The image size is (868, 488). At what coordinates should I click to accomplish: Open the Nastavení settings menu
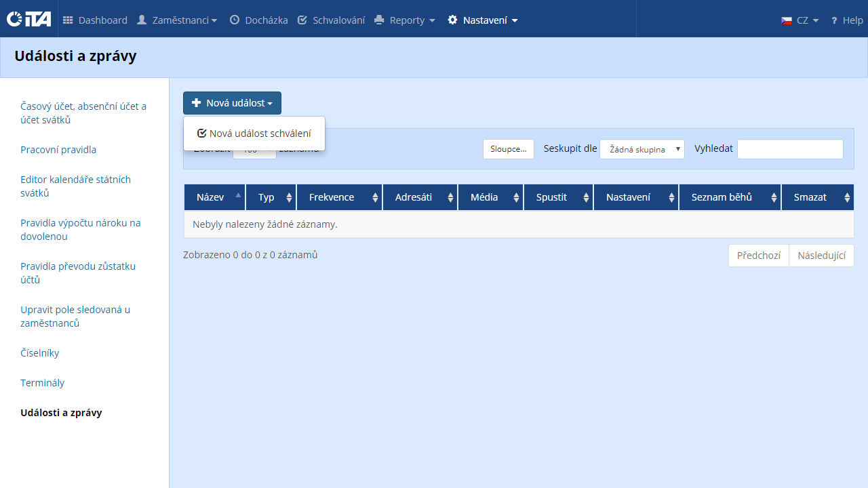coord(483,20)
